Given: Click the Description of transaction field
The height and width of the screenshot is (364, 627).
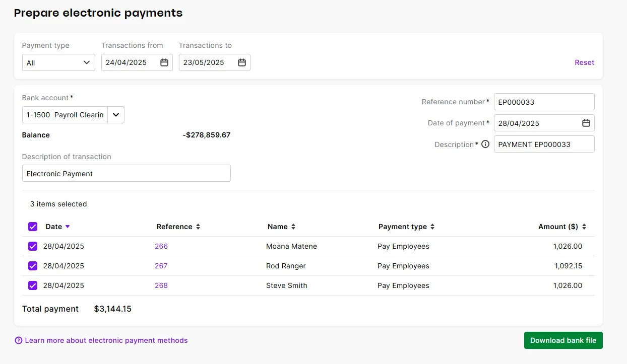Looking at the screenshot, I should point(126,173).
